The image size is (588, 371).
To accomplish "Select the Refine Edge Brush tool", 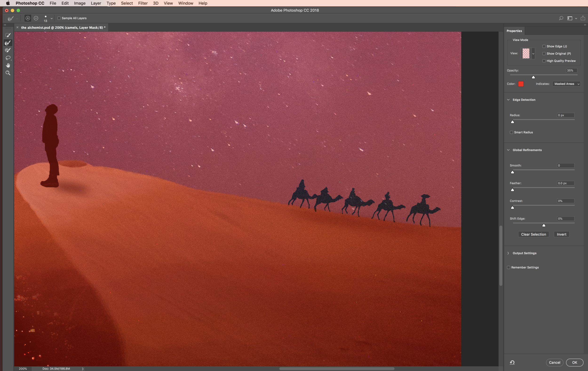I will pyautogui.click(x=8, y=43).
